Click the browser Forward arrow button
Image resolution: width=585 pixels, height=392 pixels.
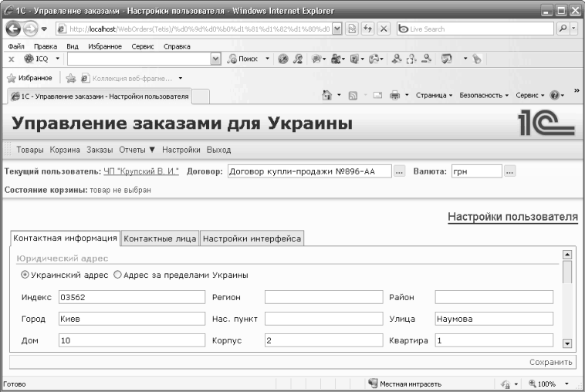tap(30, 29)
